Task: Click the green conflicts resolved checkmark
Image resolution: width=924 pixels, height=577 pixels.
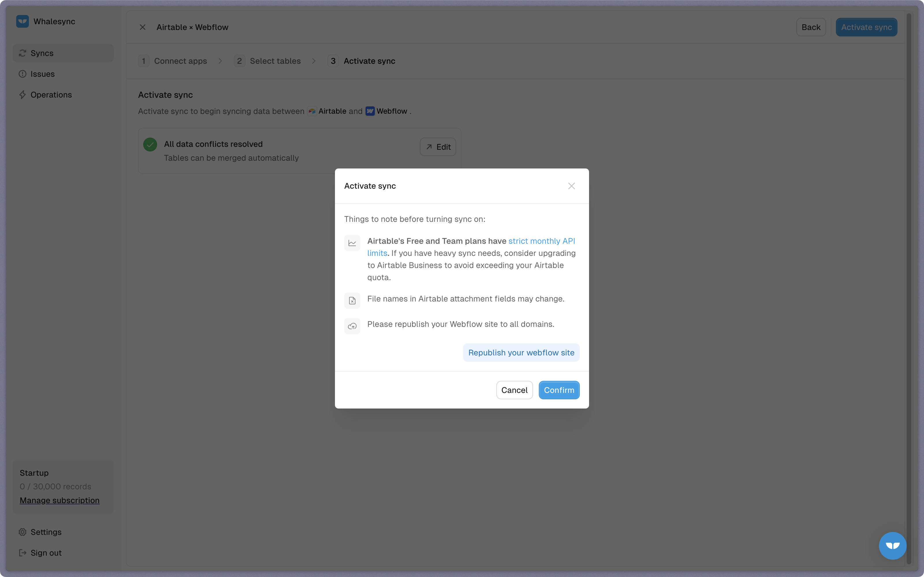Action: pyautogui.click(x=150, y=145)
